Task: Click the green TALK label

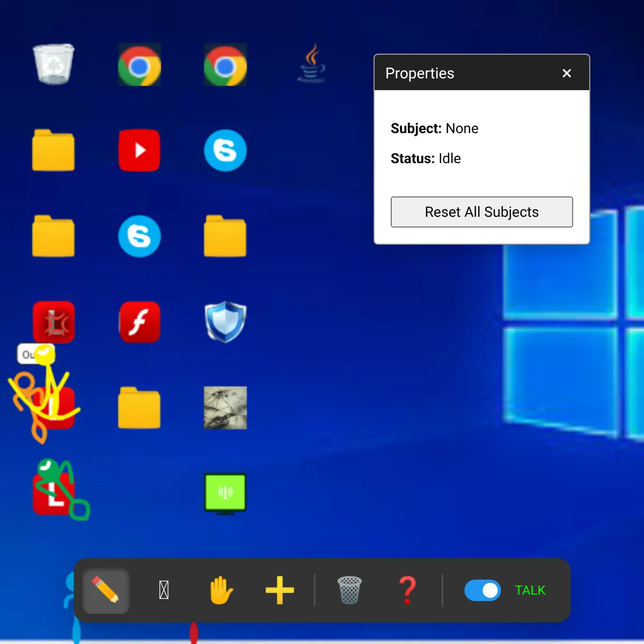Action: (530, 590)
